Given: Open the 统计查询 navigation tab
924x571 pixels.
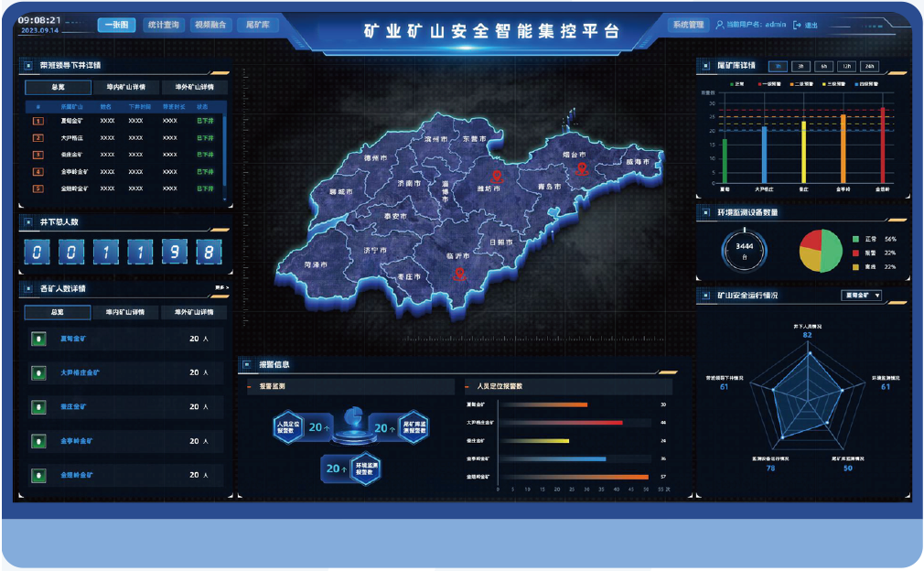Looking at the screenshot, I should 163,25.
